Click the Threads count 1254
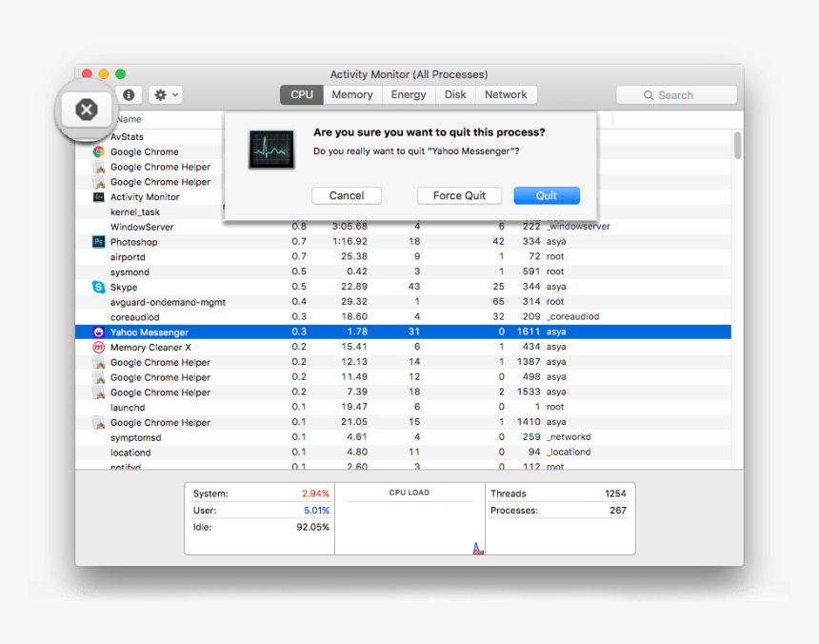This screenshot has width=819, height=644. [x=615, y=493]
